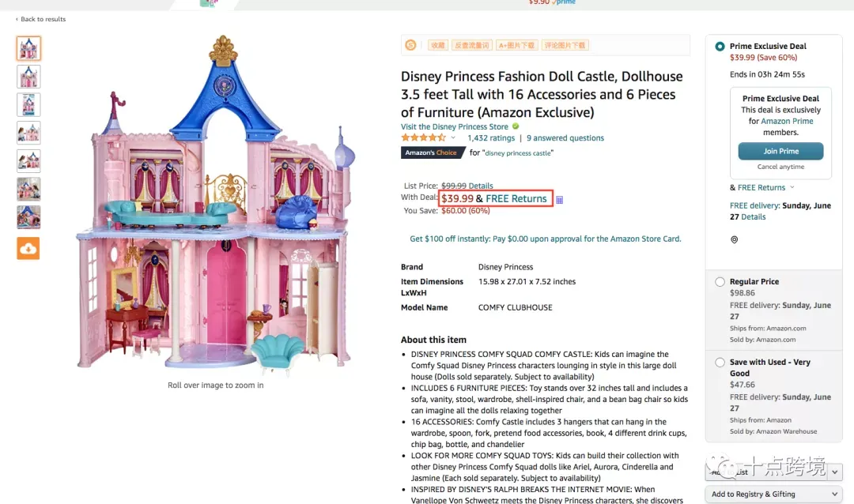Open the Visit the Disney Princess Store link

coord(454,127)
